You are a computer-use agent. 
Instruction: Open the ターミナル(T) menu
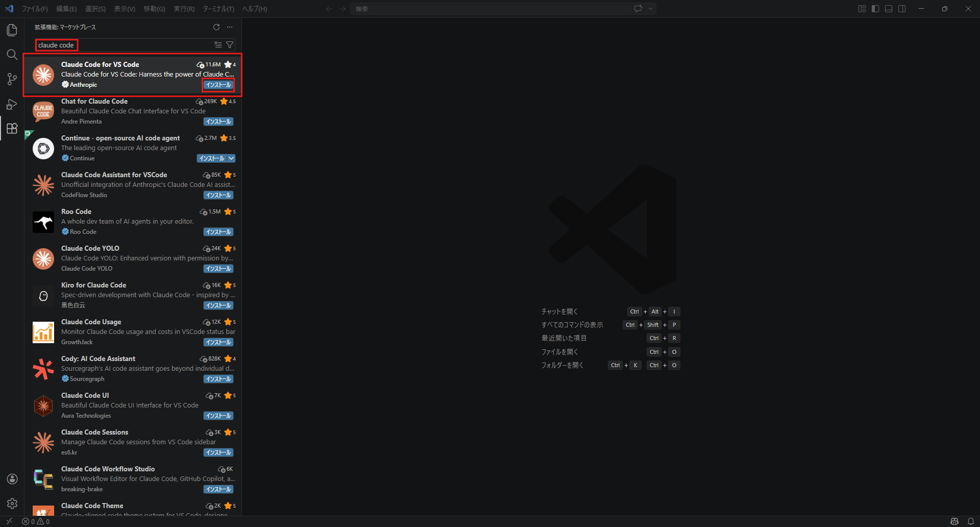(x=218, y=9)
